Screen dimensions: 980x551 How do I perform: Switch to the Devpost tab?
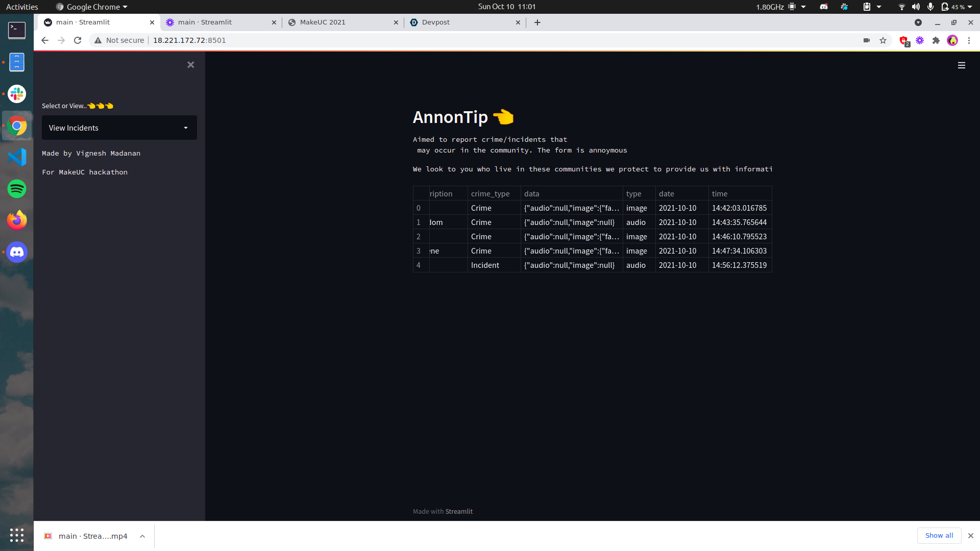point(436,22)
